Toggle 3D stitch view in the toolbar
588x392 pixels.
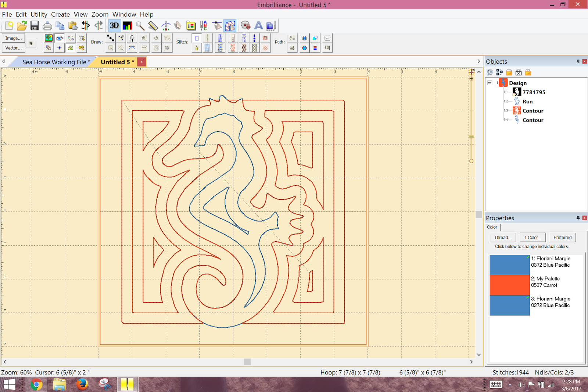point(114,25)
